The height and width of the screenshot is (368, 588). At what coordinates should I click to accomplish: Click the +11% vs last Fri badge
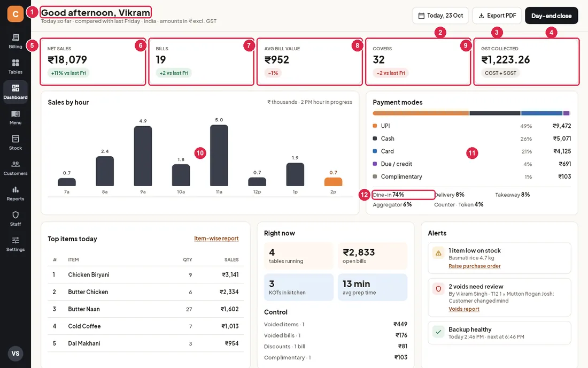pyautogui.click(x=68, y=73)
